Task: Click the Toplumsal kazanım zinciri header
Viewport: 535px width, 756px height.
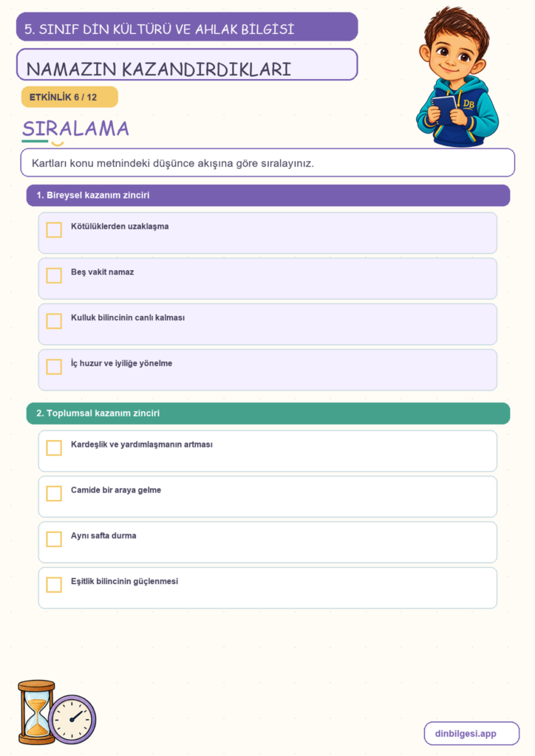Action: pyautogui.click(x=267, y=413)
